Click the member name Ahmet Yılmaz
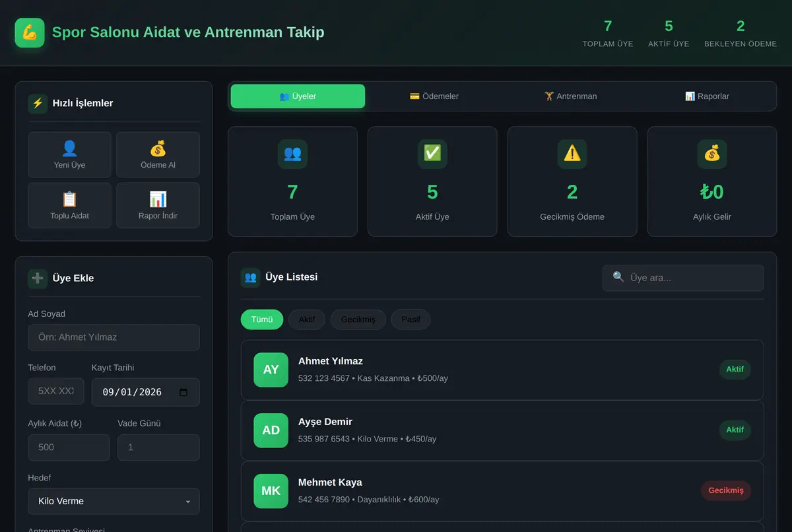Screen dimensions: 792x532 click(x=331, y=361)
